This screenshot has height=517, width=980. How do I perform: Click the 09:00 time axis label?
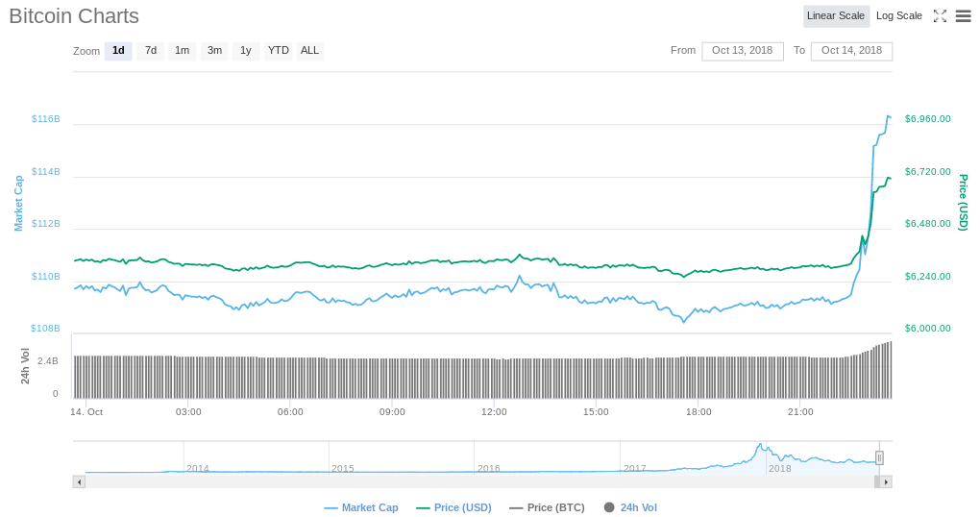392,412
